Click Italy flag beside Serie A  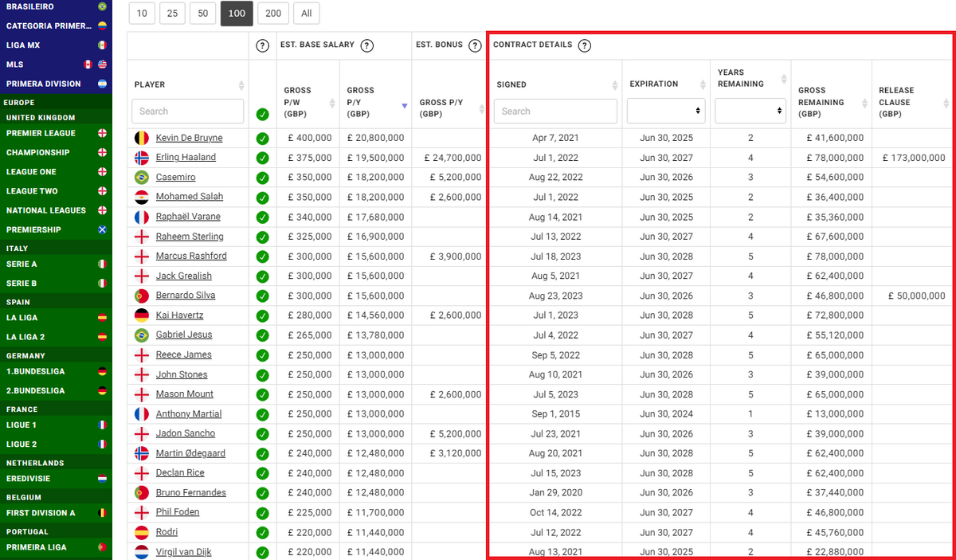(102, 264)
